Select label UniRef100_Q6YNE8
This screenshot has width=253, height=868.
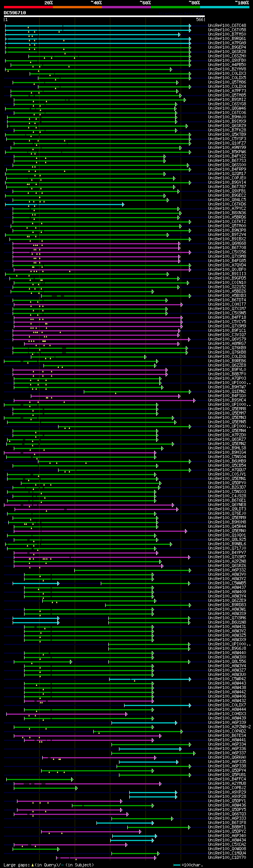pos(227,505)
